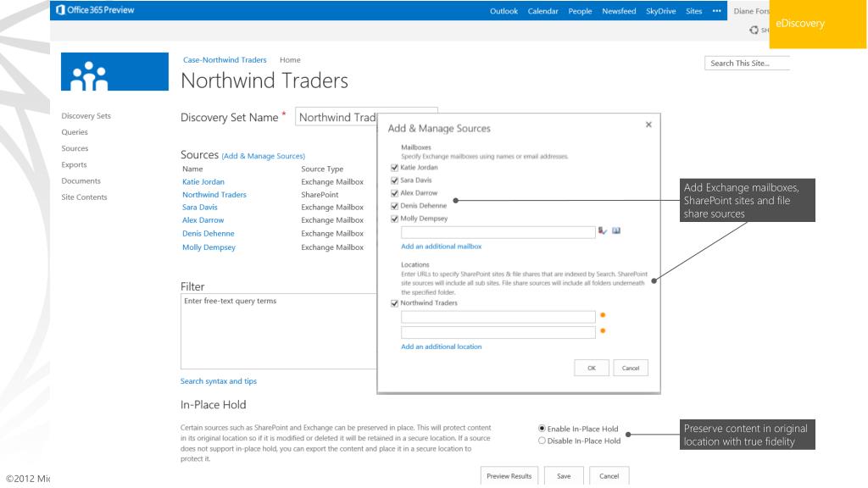Open Northwind Traders SharePoint source link
The height and width of the screenshot is (488, 868).
click(x=214, y=195)
